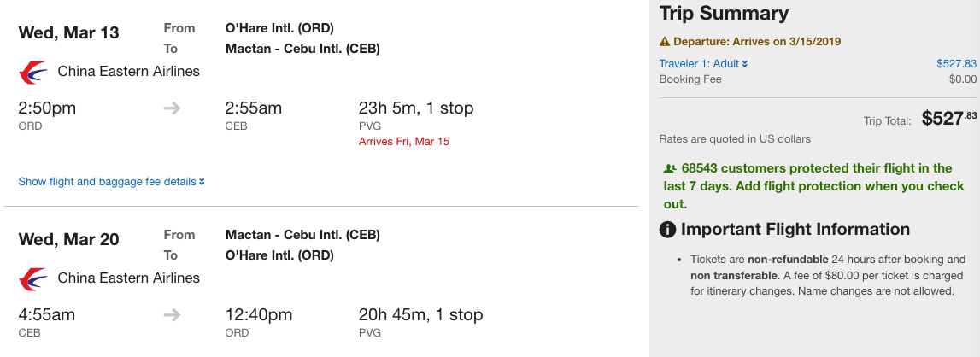The width and height of the screenshot is (980, 357).
Task: Click the 20h 45m, 1 stop duration text
Action: (x=420, y=315)
